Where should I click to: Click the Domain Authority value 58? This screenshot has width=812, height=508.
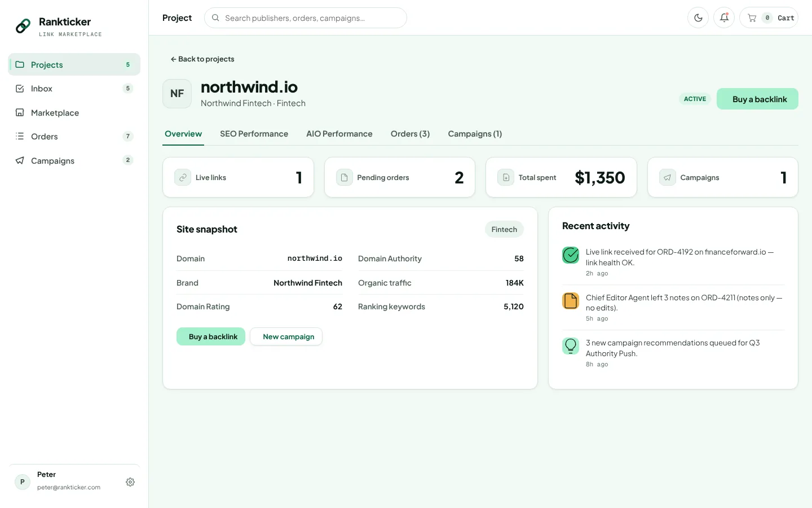519,259
